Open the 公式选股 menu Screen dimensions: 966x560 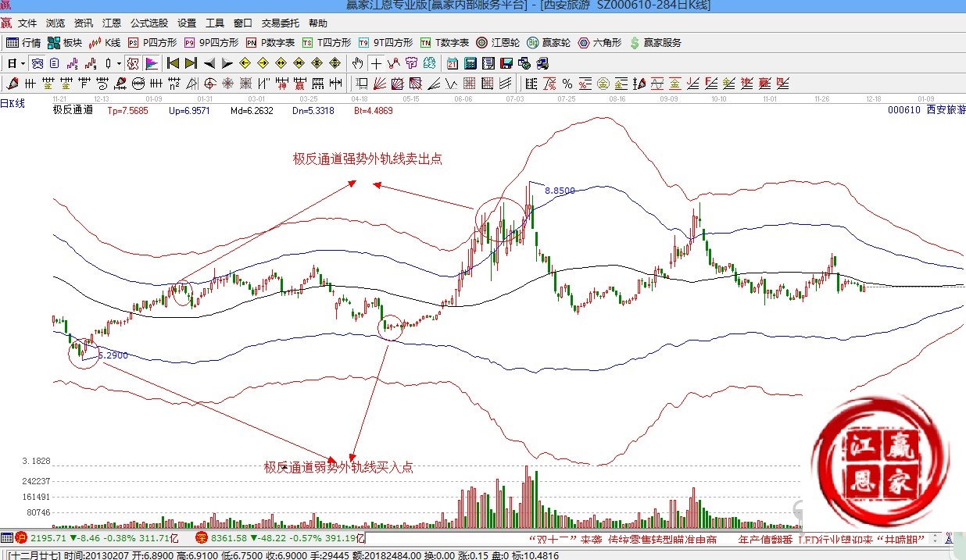pos(148,23)
